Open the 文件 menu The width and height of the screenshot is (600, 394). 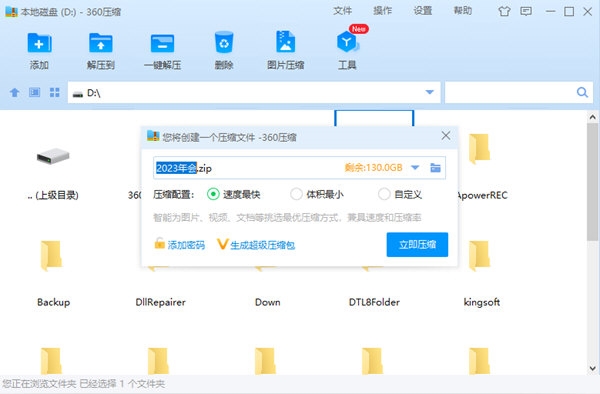coord(342,11)
